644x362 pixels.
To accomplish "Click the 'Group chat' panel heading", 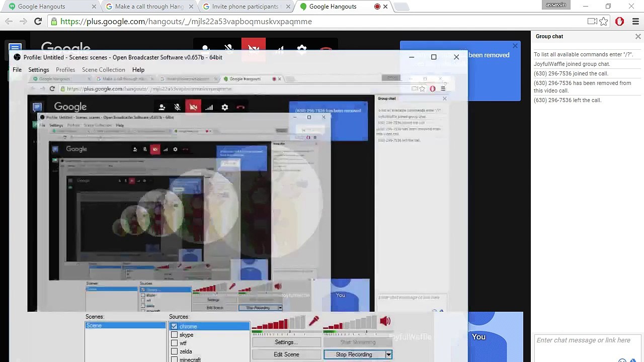I will pos(549,36).
